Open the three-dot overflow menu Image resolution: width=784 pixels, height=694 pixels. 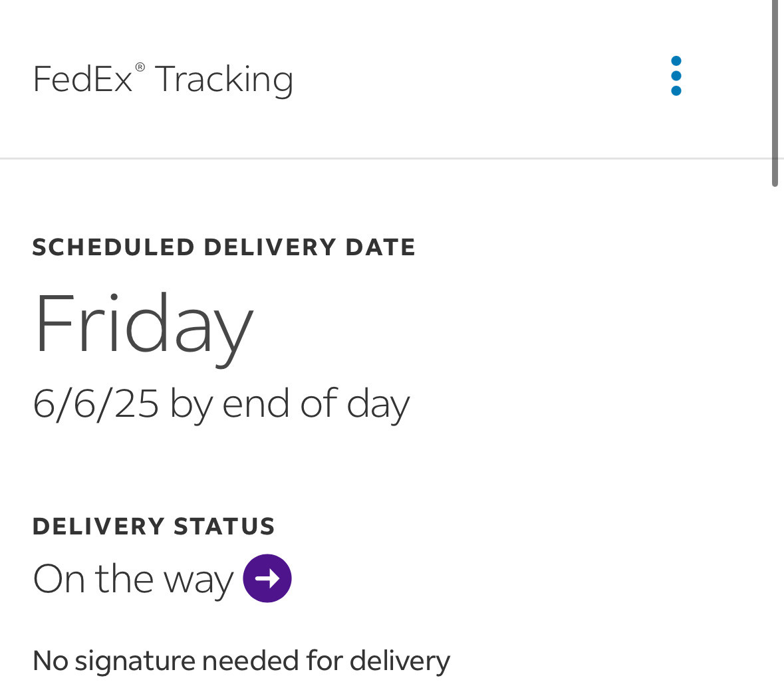coord(676,76)
